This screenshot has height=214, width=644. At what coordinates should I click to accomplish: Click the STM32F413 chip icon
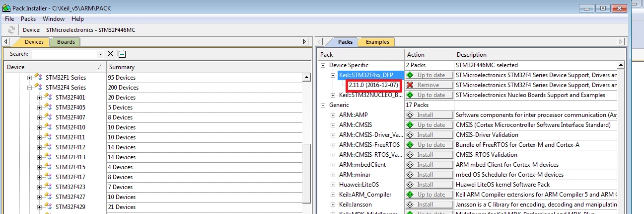point(48,157)
